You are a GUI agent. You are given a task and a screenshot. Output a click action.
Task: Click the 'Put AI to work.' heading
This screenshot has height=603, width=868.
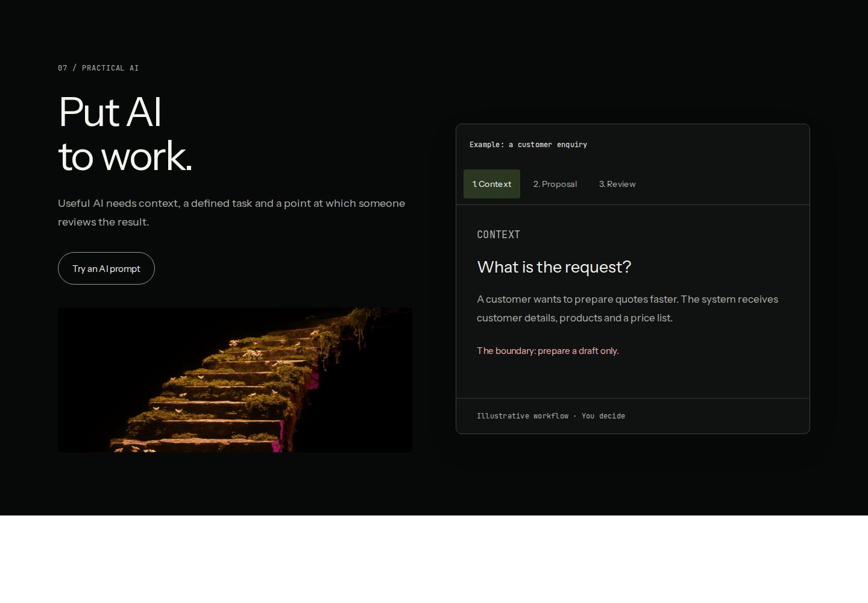point(125,134)
